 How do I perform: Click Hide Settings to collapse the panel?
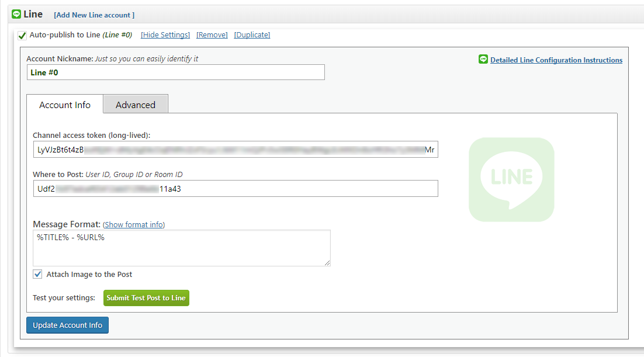tap(165, 35)
